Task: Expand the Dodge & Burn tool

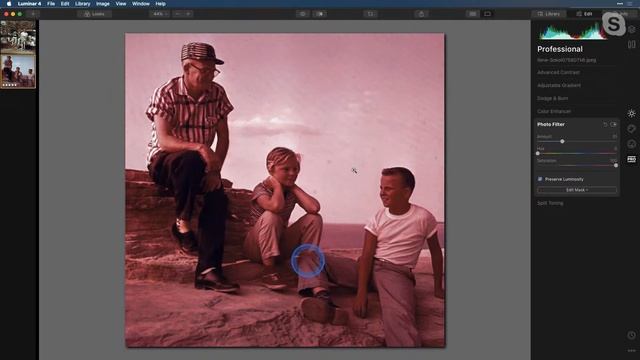Action: (x=552, y=98)
